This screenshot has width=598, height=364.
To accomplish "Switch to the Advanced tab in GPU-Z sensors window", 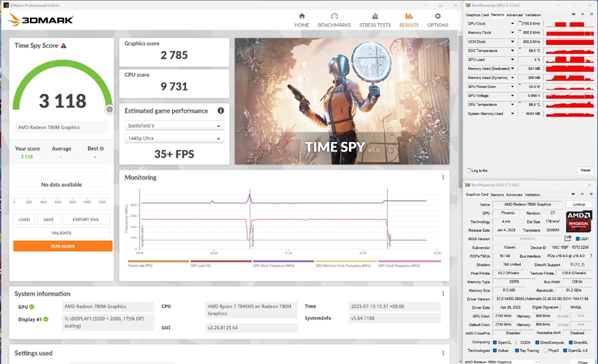I will (x=515, y=14).
